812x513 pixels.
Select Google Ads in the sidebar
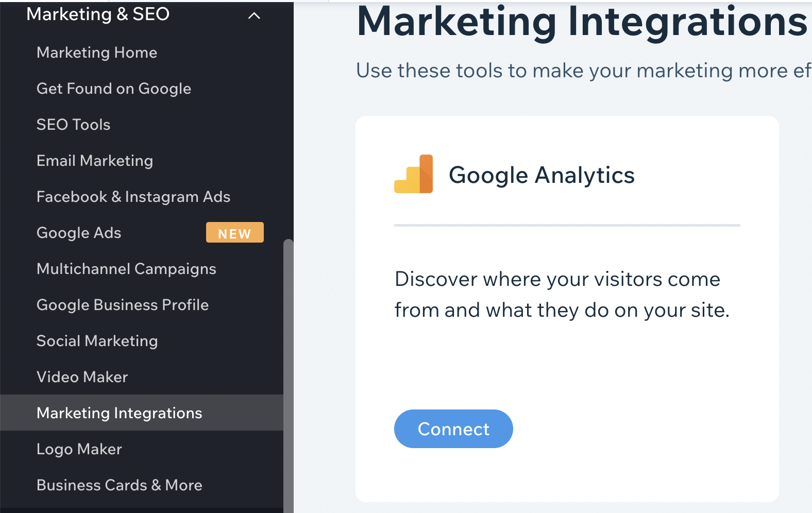coord(78,232)
